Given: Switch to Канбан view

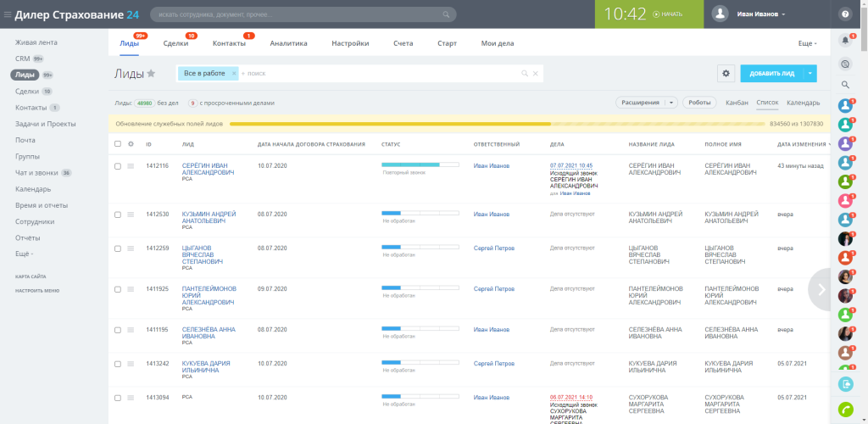Looking at the screenshot, I should pos(737,103).
